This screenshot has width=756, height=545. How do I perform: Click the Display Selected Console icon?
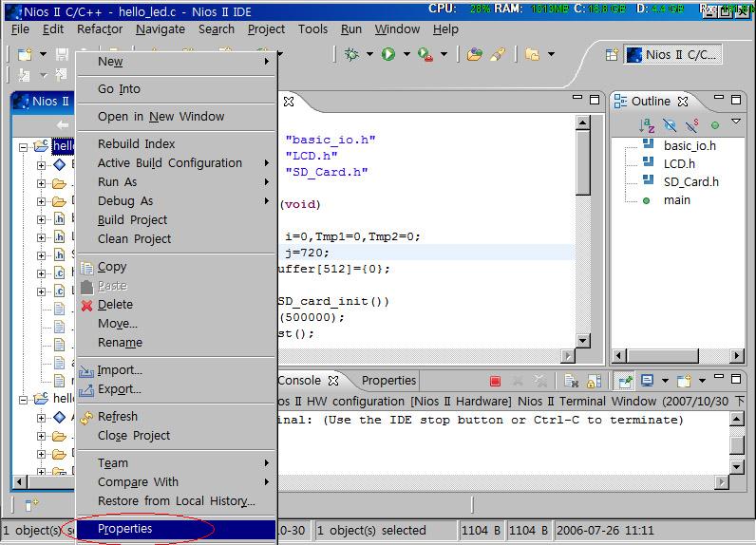tap(647, 381)
